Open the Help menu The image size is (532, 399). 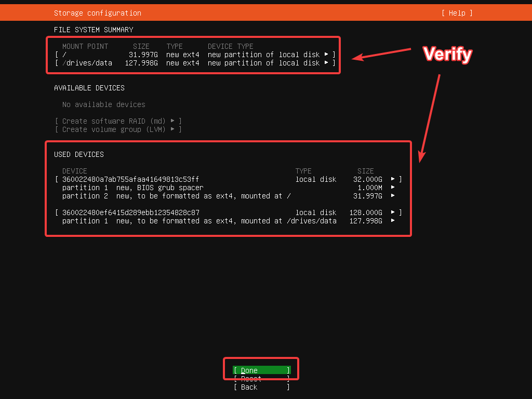456,12
